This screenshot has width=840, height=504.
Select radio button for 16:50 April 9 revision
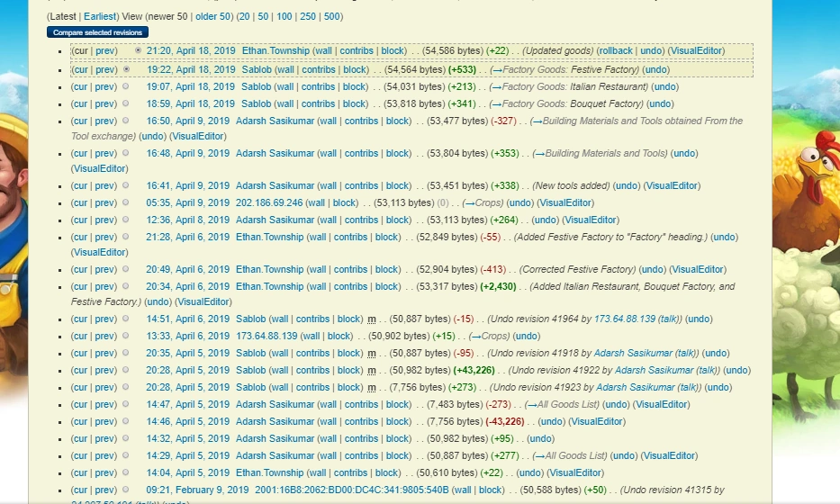(126, 121)
